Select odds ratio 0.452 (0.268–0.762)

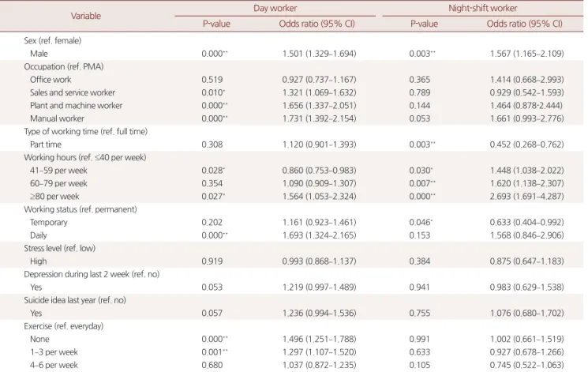click(527, 145)
